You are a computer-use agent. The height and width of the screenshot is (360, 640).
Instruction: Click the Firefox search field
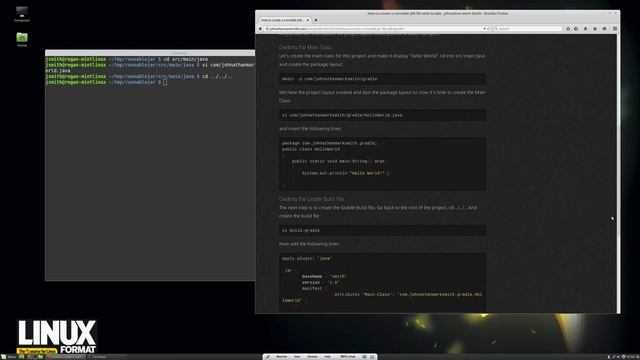[528, 29]
